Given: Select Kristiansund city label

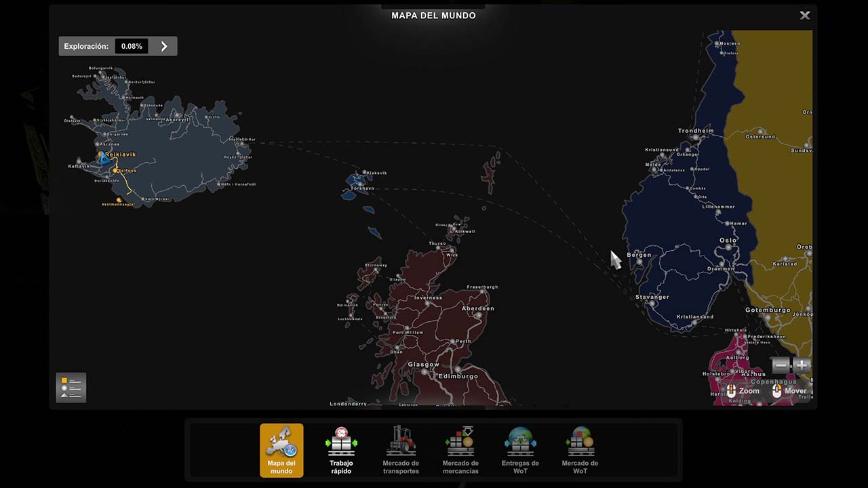Looking at the screenshot, I should (662, 150).
